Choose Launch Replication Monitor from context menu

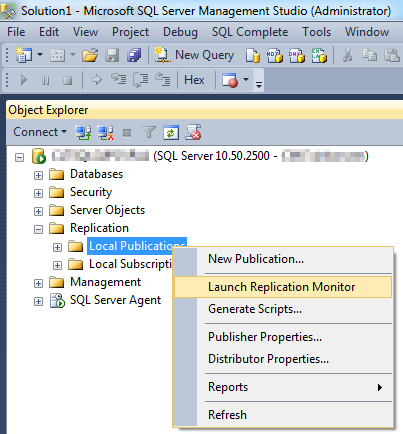click(x=283, y=287)
